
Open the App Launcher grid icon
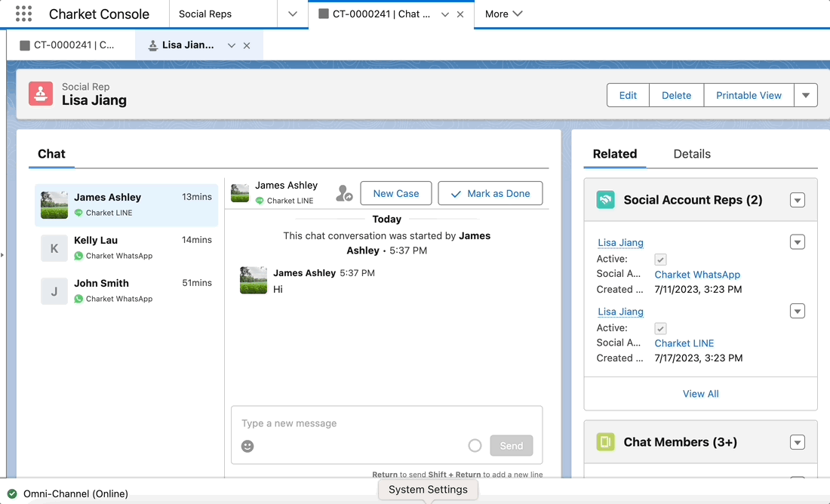tap(23, 14)
